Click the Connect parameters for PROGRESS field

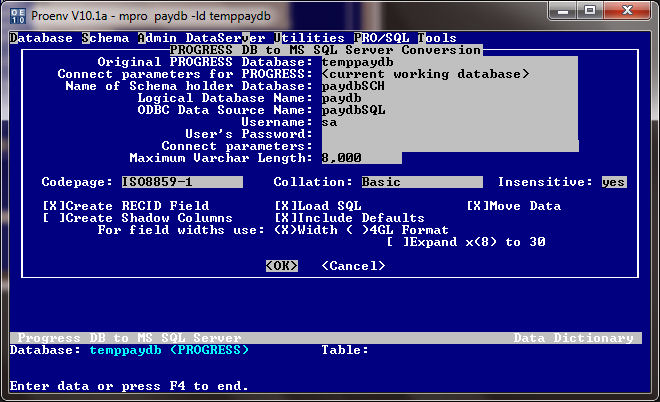(450, 74)
